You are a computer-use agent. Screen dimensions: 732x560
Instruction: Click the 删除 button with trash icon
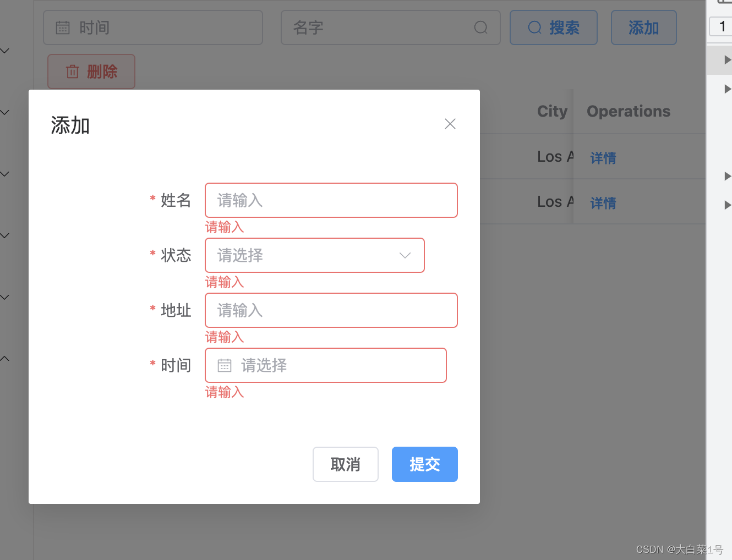91,72
